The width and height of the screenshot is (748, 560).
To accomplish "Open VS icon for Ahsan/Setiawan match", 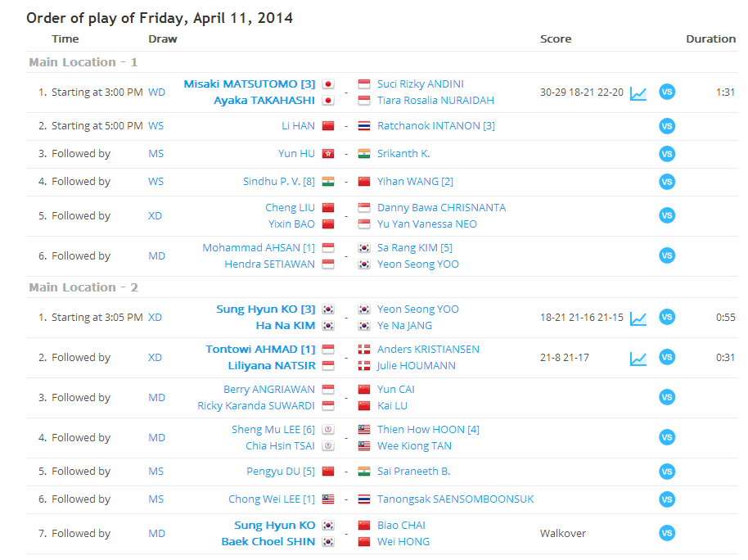I will (x=667, y=256).
